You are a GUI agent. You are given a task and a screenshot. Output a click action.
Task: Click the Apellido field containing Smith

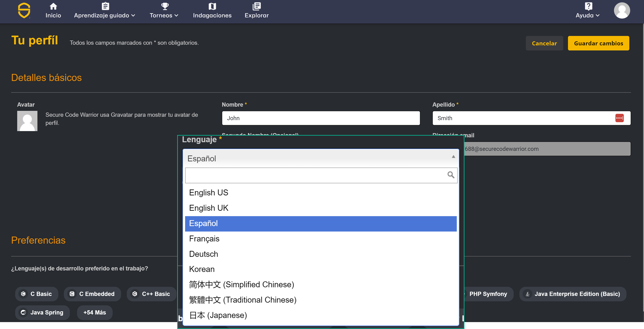click(531, 118)
